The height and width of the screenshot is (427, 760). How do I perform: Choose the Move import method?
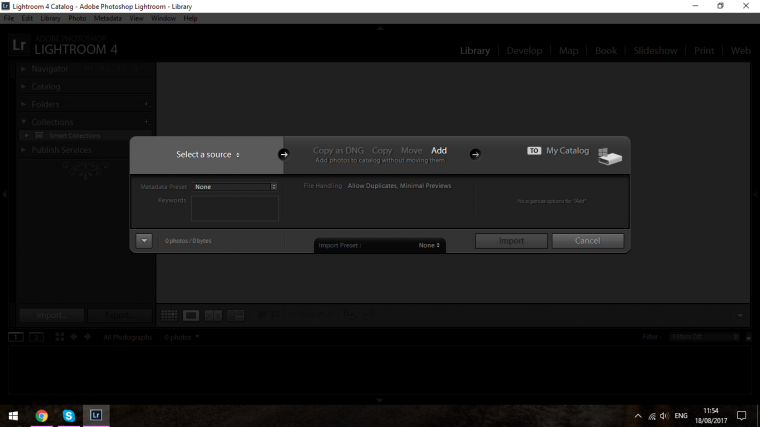pos(411,151)
